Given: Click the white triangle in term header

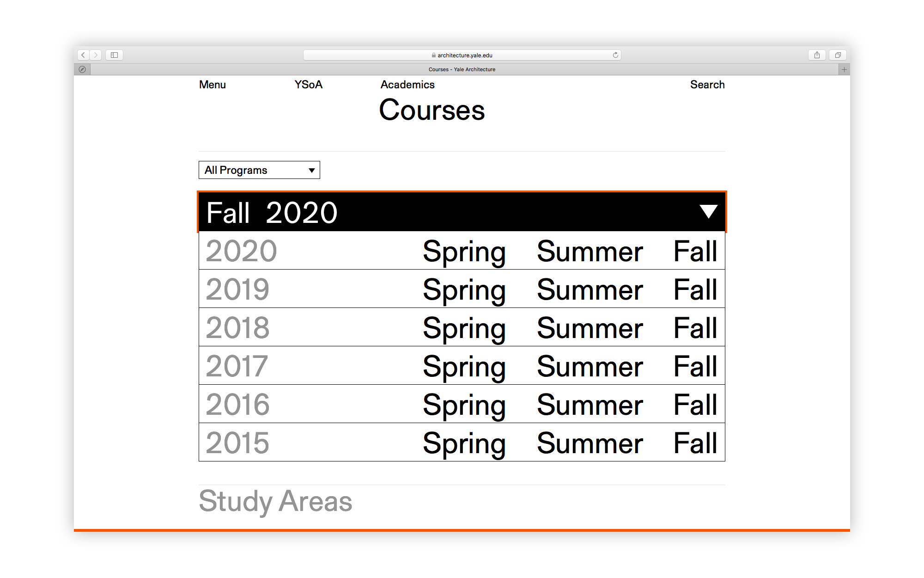Looking at the screenshot, I should 708,212.
